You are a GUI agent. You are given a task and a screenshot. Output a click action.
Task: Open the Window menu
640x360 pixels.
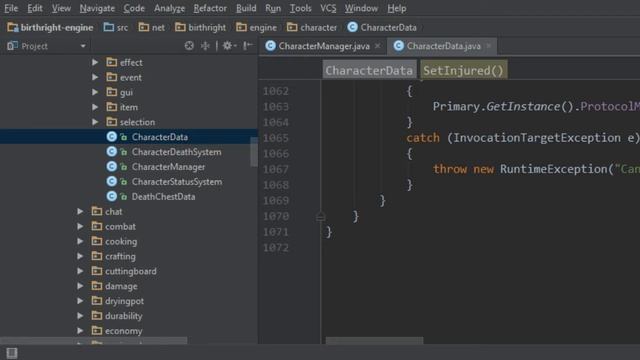(x=361, y=8)
